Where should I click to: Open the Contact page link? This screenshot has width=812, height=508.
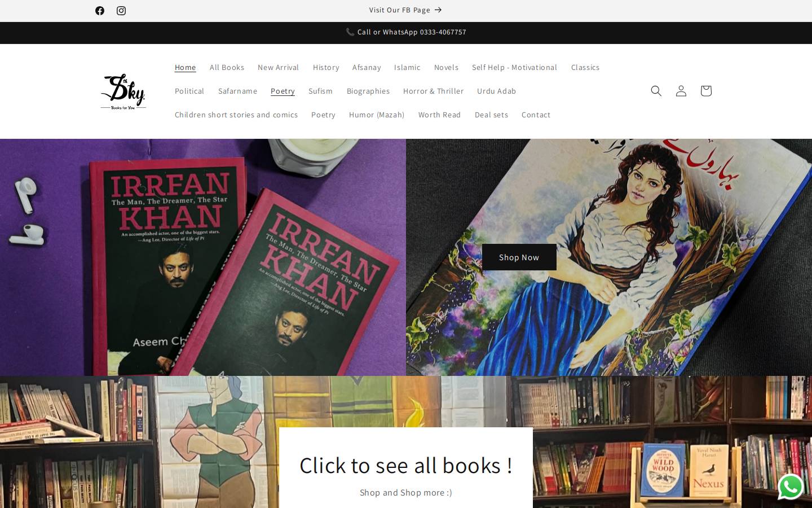pos(536,115)
